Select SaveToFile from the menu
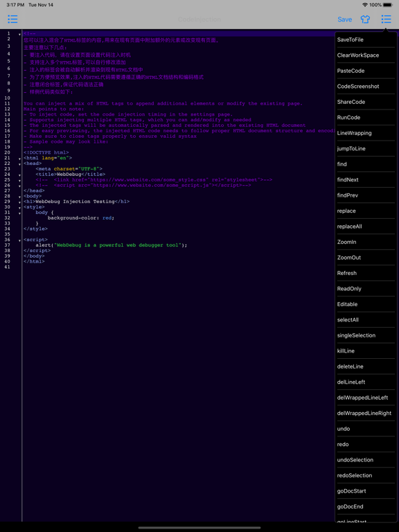The height and width of the screenshot is (532, 399). pyautogui.click(x=366, y=39)
